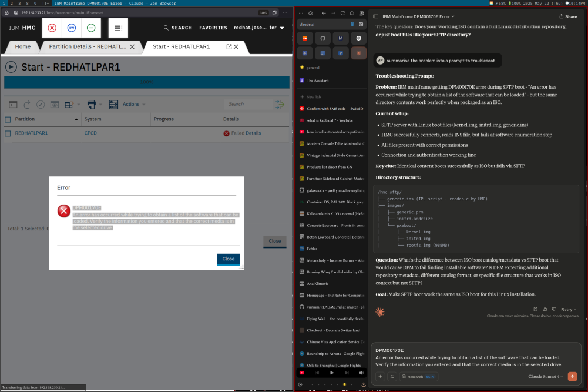This screenshot has height=392, width=588.
Task: Close the error dialog with Close button
Action: point(228,259)
